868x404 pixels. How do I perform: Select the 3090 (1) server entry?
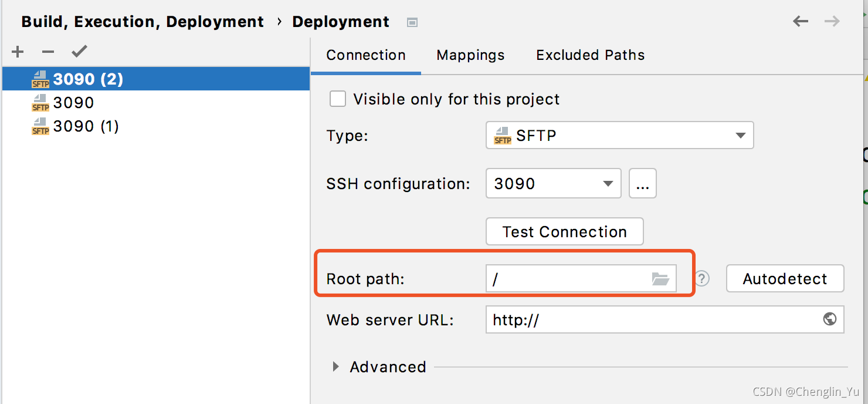tap(156, 126)
